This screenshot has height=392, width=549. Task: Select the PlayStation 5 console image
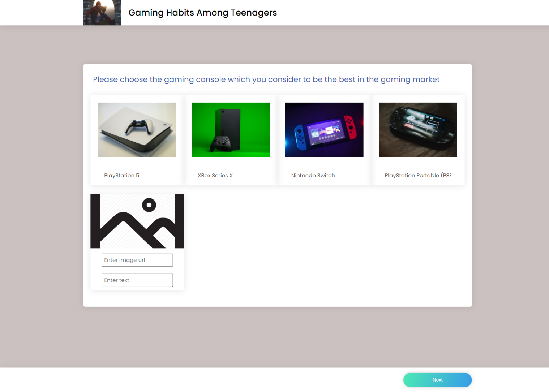(x=137, y=130)
